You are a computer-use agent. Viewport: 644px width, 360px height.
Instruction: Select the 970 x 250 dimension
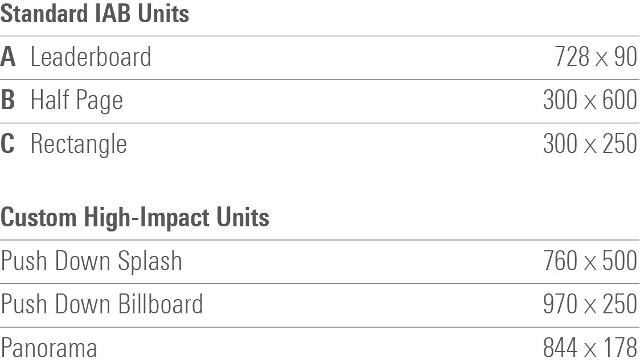coord(590,304)
